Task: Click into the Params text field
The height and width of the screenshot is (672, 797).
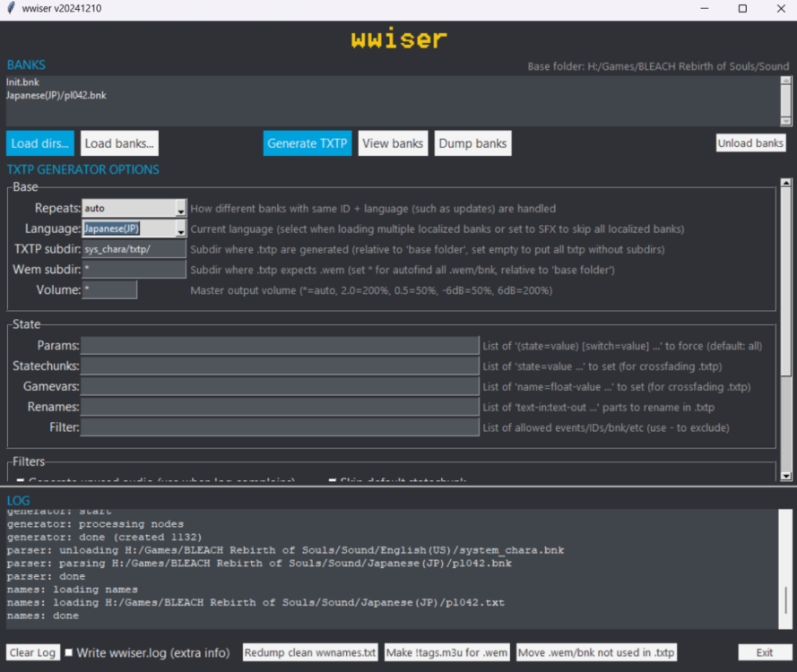Action: pos(280,346)
